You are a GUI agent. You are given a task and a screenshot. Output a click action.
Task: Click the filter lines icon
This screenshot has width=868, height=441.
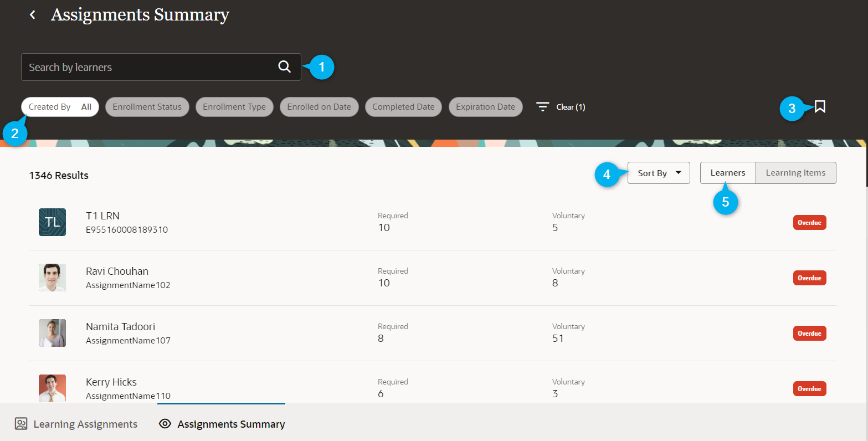pos(543,107)
